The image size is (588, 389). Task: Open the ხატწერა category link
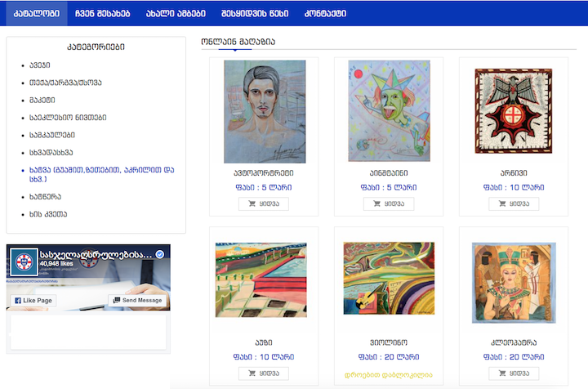coord(46,197)
